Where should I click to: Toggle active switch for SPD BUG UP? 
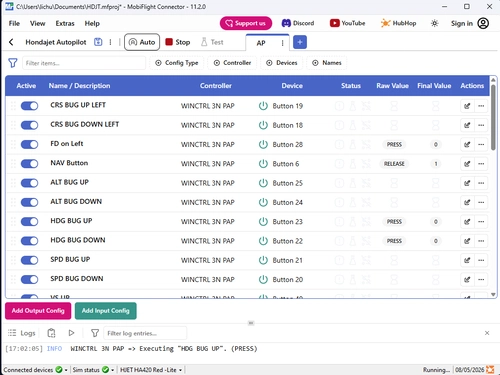pyautogui.click(x=29, y=260)
